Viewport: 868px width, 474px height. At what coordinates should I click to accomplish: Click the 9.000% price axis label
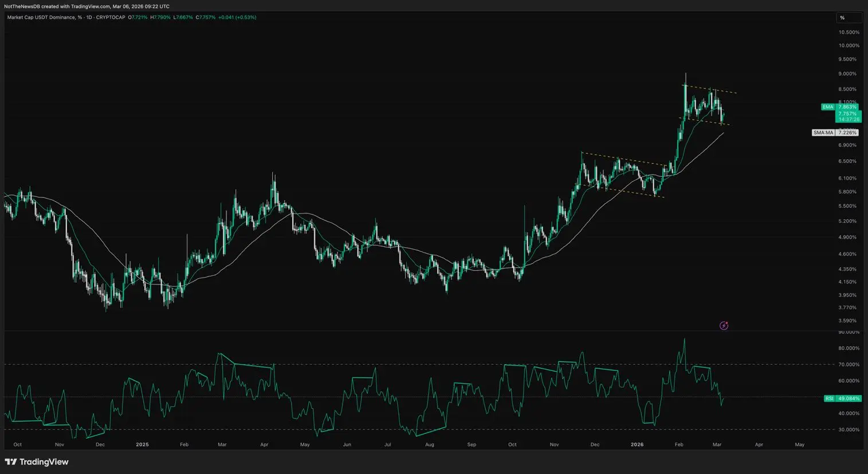[x=847, y=74]
